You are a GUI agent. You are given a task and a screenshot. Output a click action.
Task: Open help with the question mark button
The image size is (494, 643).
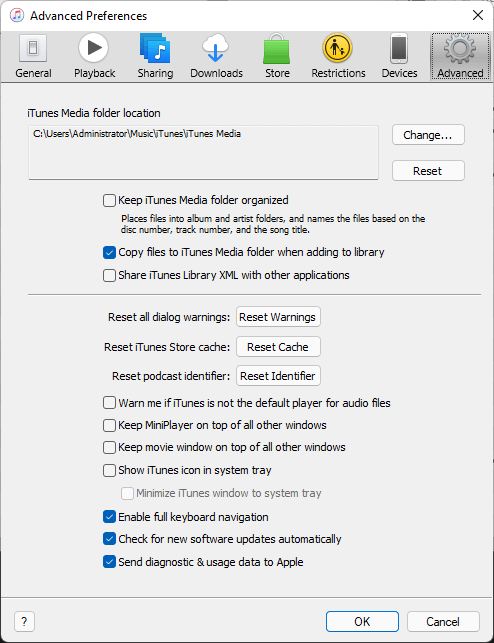(24, 622)
